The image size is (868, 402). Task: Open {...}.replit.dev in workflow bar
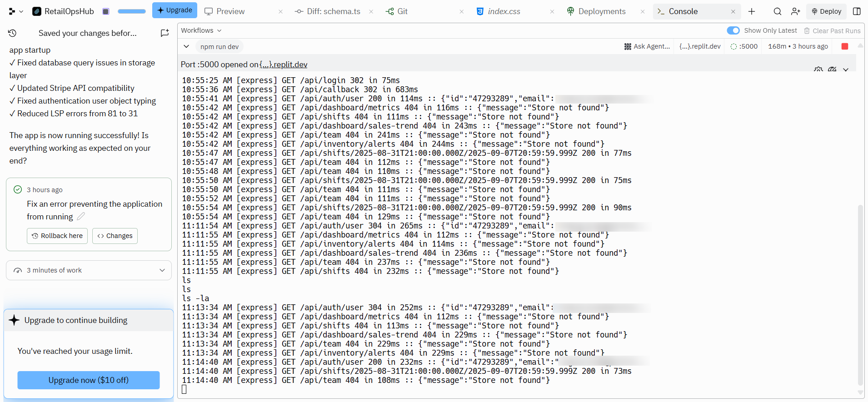coord(700,46)
